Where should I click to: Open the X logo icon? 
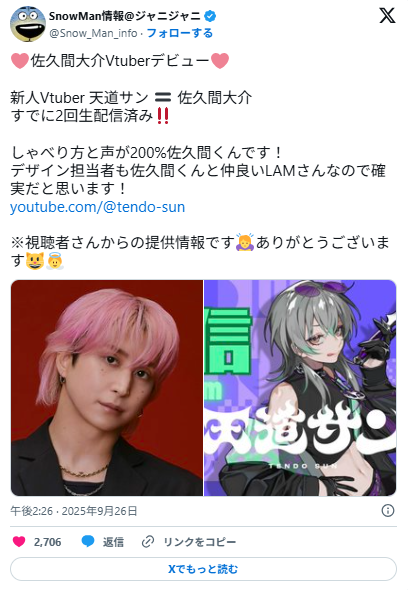pyautogui.click(x=387, y=16)
